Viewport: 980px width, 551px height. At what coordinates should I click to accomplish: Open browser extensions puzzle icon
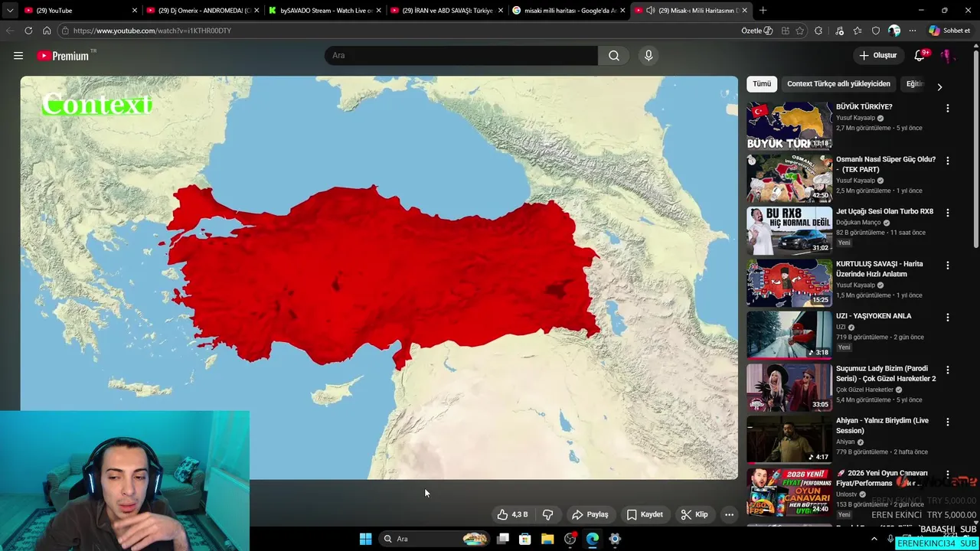pos(819,31)
